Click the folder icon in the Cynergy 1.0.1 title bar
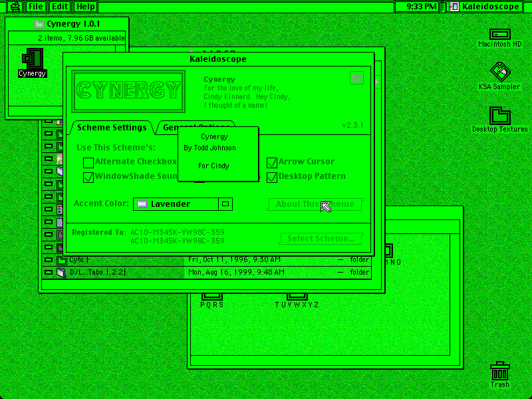This screenshot has height=399, width=532. coord(39,24)
